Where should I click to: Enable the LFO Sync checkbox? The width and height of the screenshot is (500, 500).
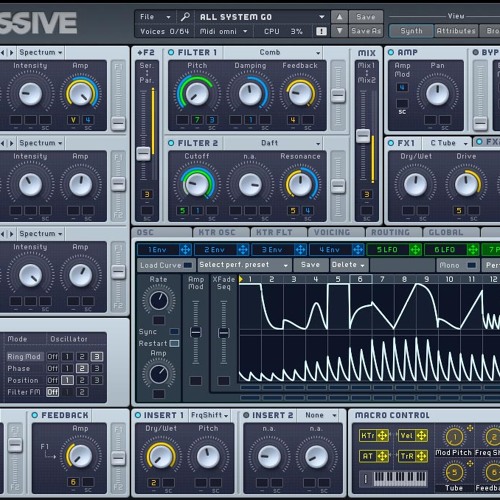pos(174,331)
